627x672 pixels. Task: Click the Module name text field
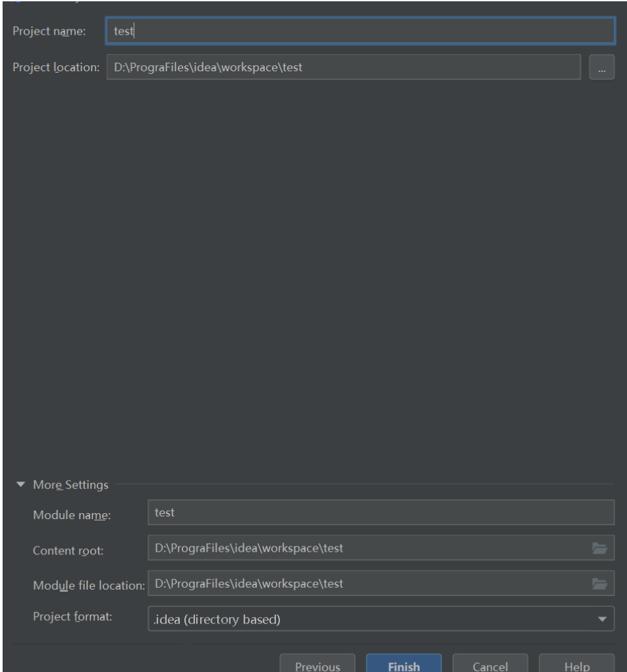point(381,513)
